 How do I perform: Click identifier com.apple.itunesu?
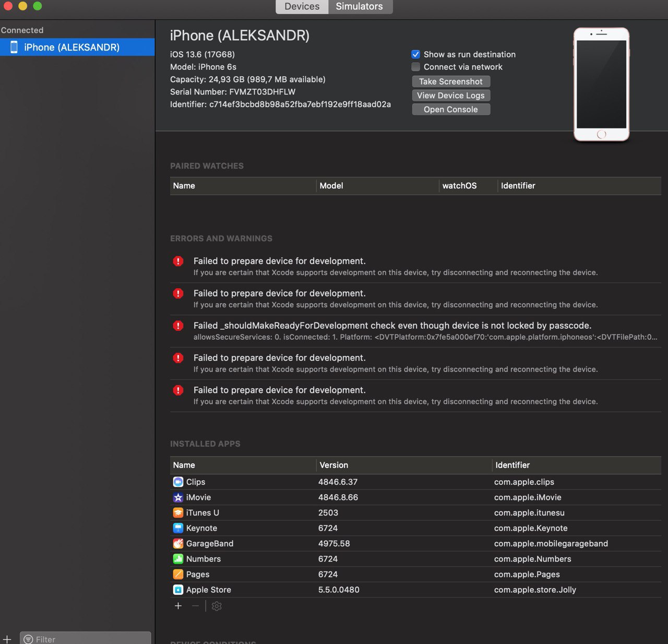pyautogui.click(x=529, y=512)
